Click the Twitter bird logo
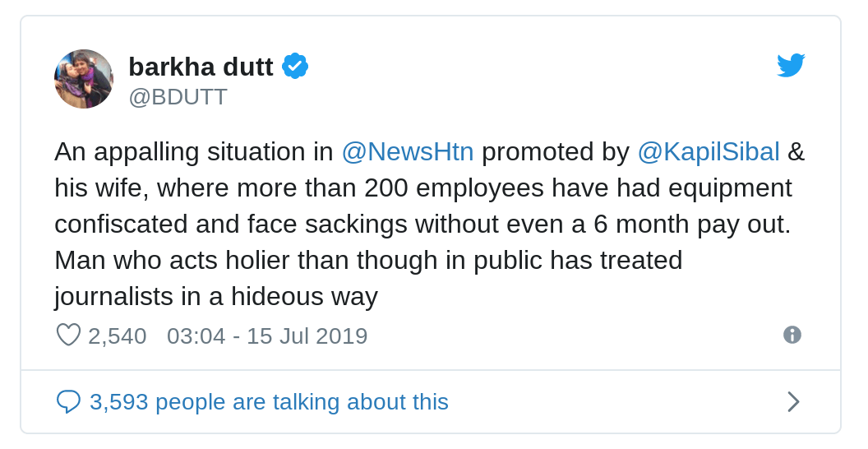 click(x=791, y=66)
